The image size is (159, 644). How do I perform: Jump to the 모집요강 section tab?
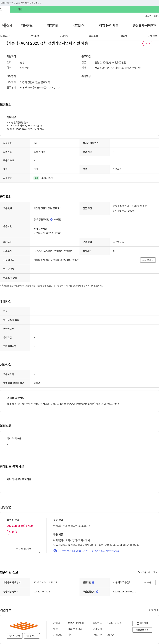pos(5,36)
